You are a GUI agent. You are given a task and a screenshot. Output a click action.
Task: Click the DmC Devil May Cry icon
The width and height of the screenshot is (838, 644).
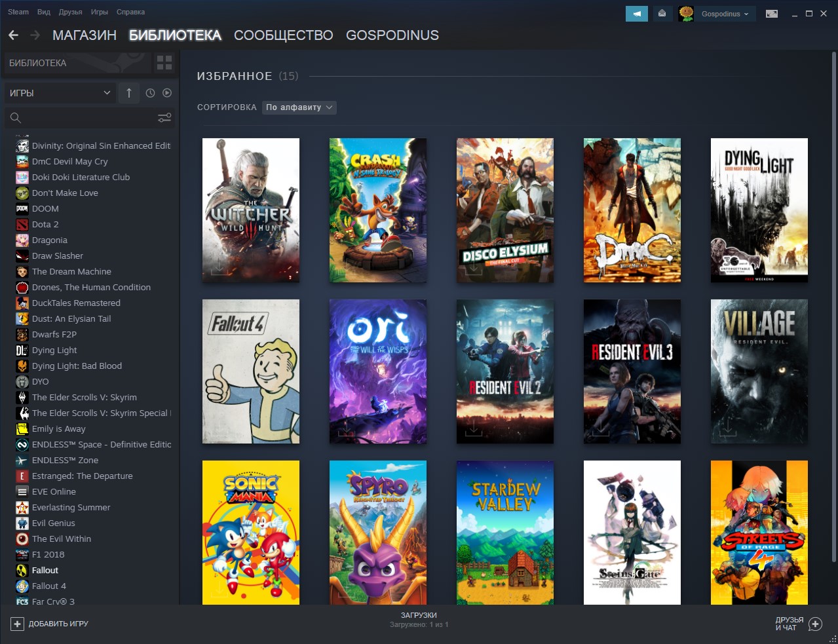(x=22, y=161)
